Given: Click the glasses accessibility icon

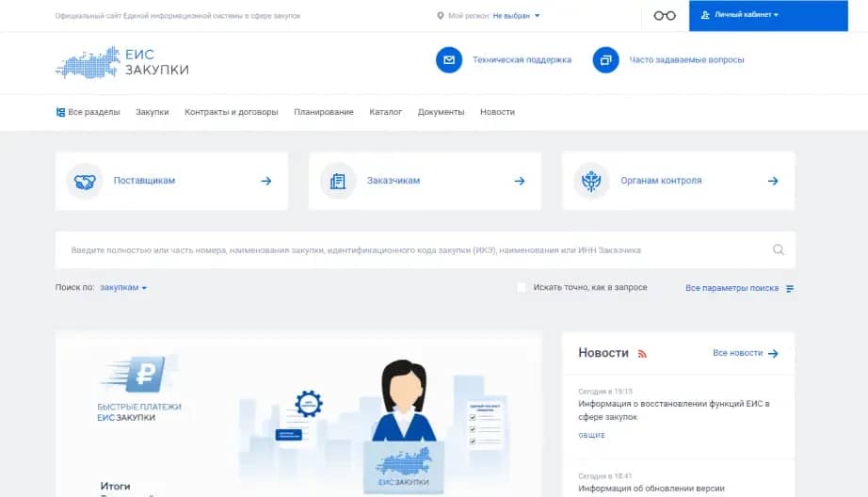Looking at the screenshot, I should [x=665, y=15].
